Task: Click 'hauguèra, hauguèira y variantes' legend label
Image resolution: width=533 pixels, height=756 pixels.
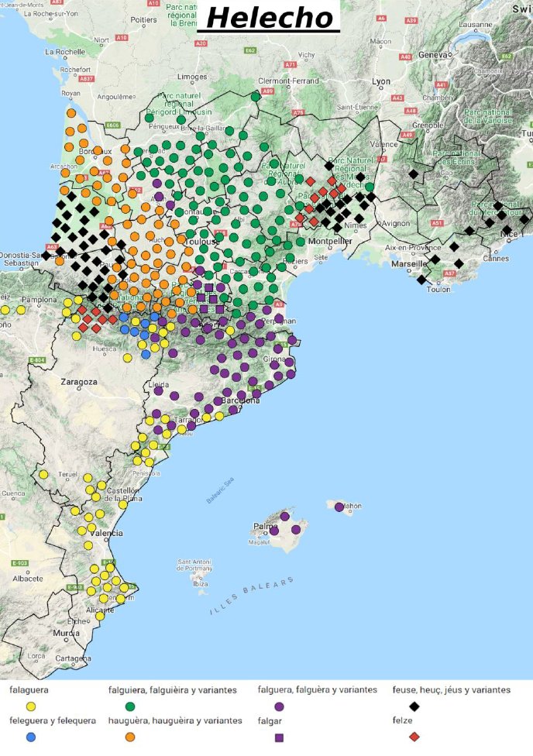Action: coord(175,720)
